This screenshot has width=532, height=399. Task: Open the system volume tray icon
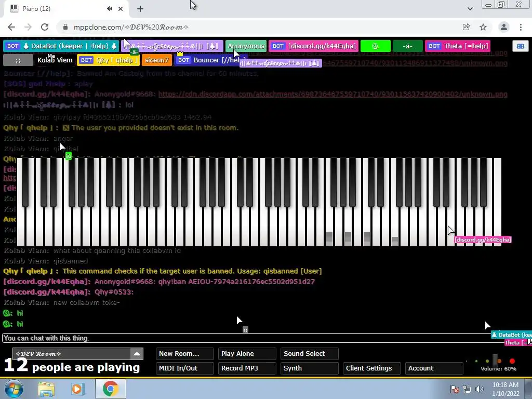click(479, 389)
